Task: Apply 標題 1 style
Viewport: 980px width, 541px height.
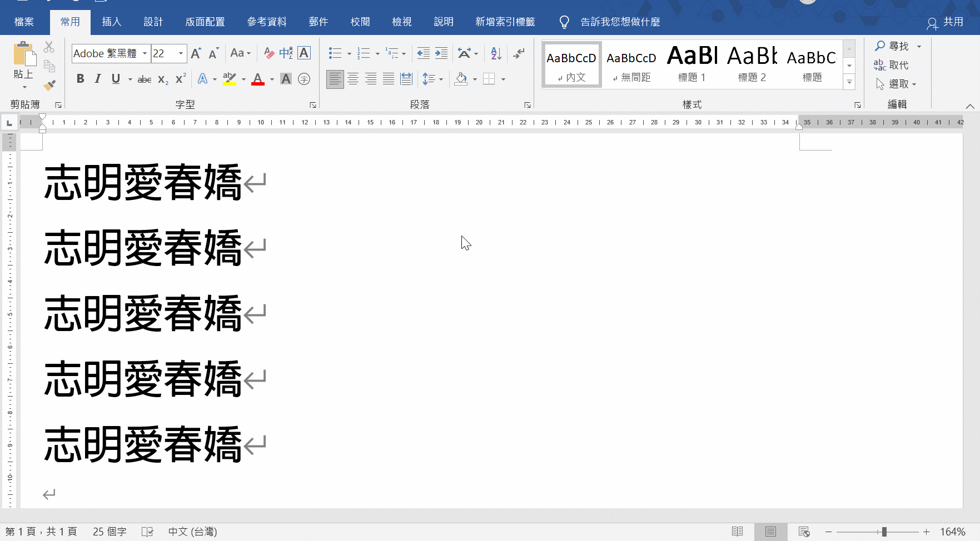Action: click(x=692, y=64)
